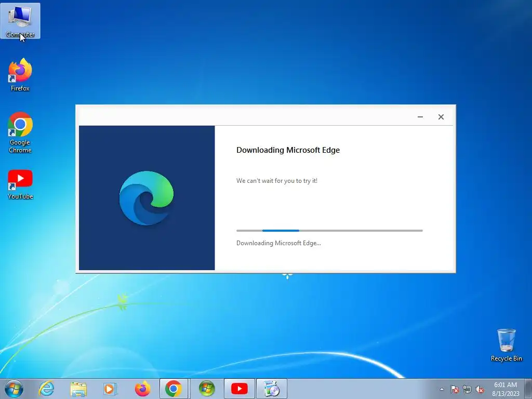Click the Windows flag taskbar icon
Image resolution: width=532 pixels, height=399 pixels.
(x=207, y=389)
